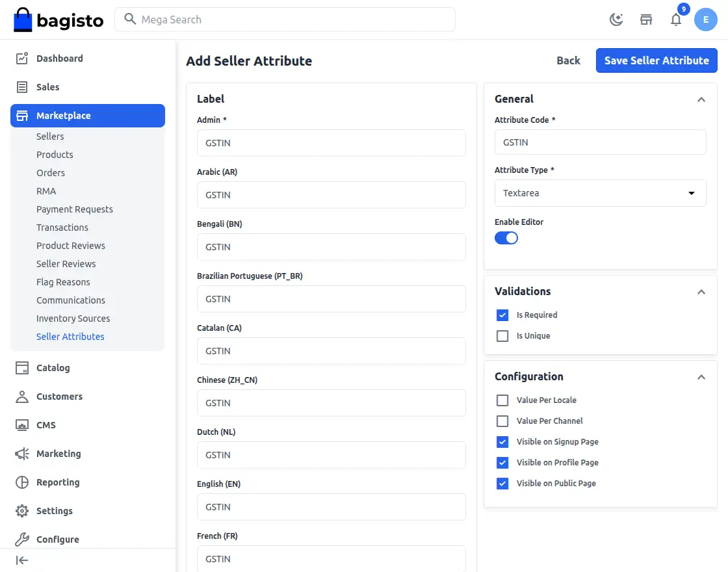Screen dimensions: 728x572
Task: Click the storefront icon in the header
Action: 645,19
